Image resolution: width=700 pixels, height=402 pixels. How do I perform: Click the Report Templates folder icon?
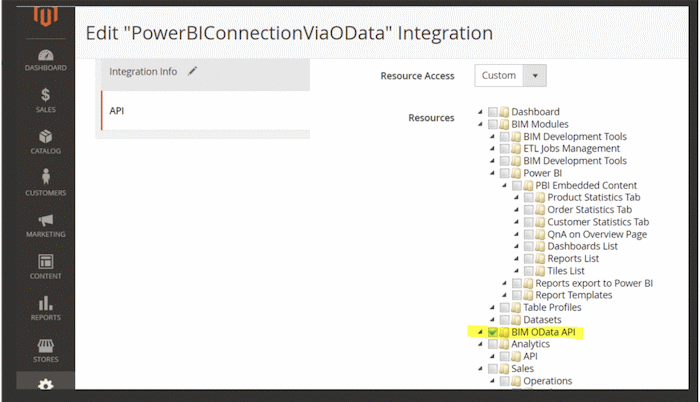[x=529, y=295]
